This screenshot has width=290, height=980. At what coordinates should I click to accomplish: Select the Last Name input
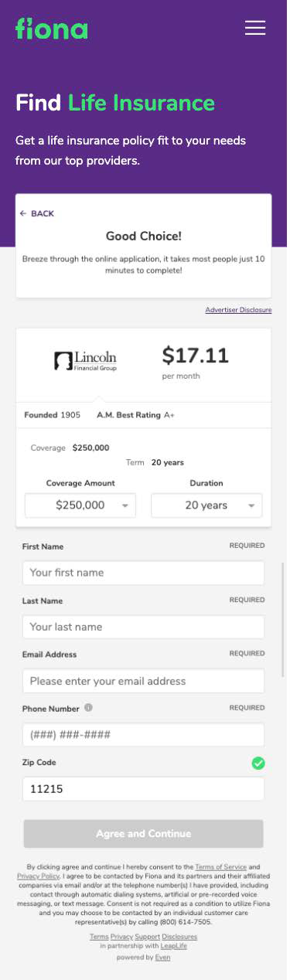pyautogui.click(x=144, y=627)
